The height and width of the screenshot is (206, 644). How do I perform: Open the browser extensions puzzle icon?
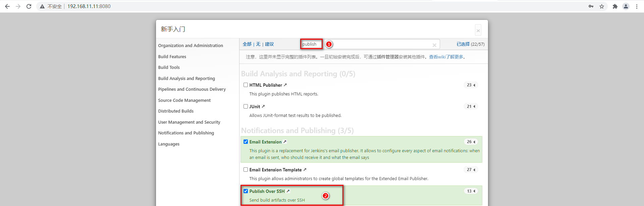tap(615, 6)
